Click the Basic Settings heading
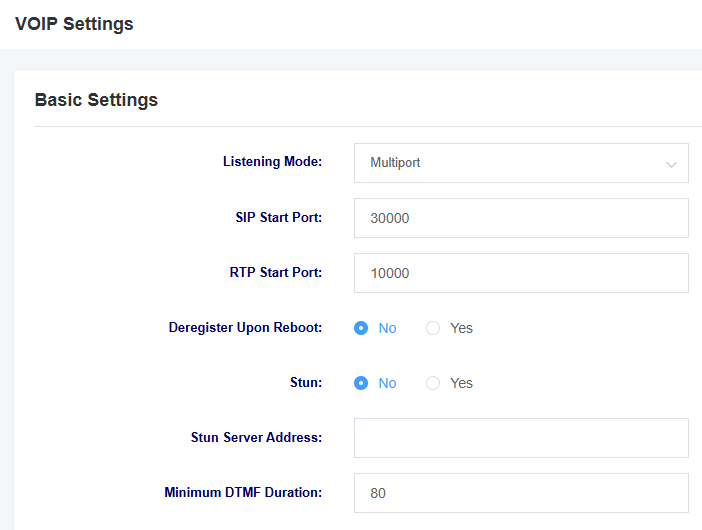Viewport: 702px width, 530px height. [96, 100]
